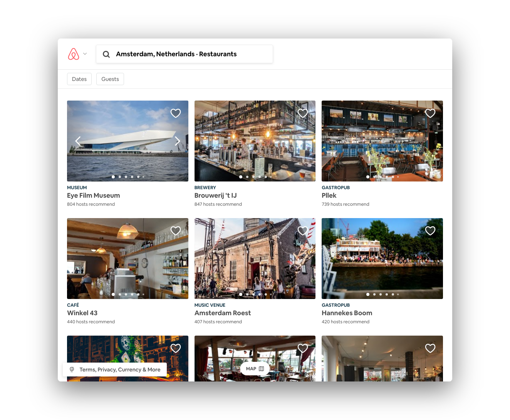Click '440 hosts recommend' text
Viewport: 510px width, 420px height.
[x=91, y=322]
